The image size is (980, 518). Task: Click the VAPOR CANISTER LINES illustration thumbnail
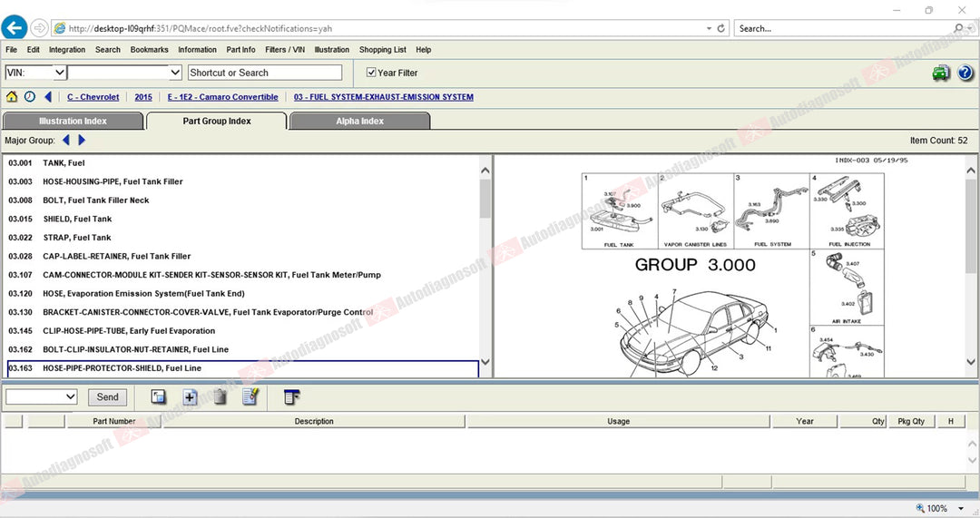click(x=696, y=211)
